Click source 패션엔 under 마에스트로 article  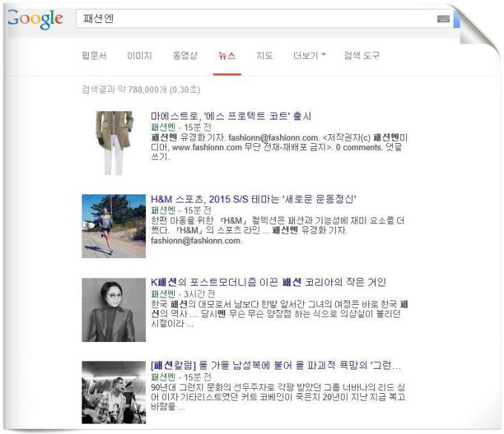163,127
